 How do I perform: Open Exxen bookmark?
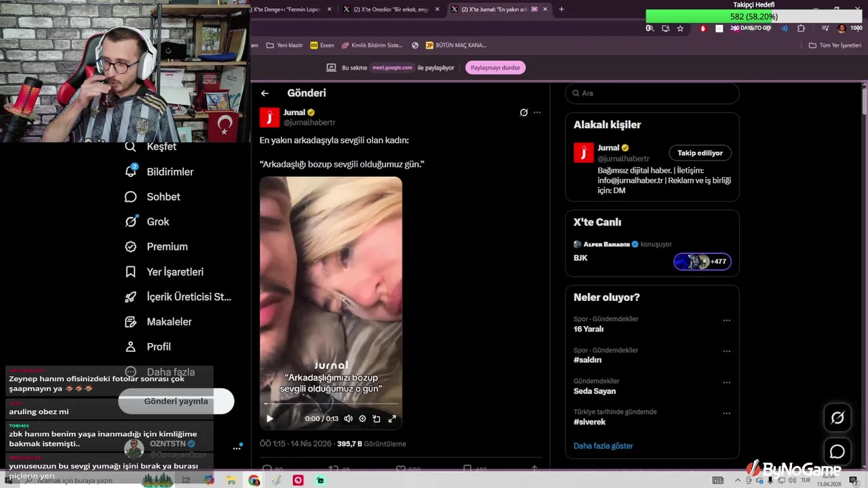322,45
